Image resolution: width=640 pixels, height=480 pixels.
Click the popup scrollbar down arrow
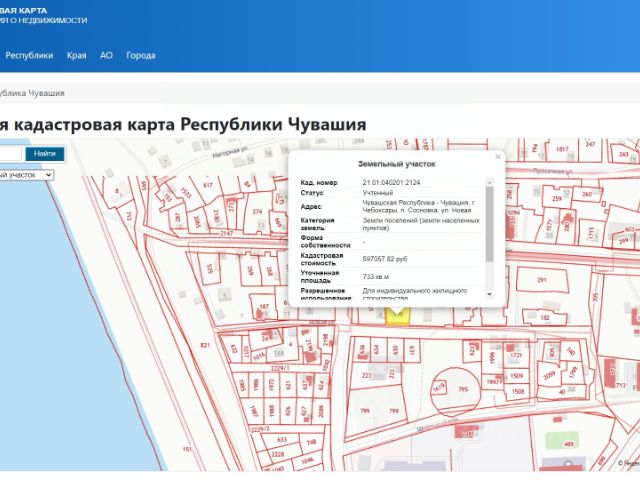pos(489,294)
